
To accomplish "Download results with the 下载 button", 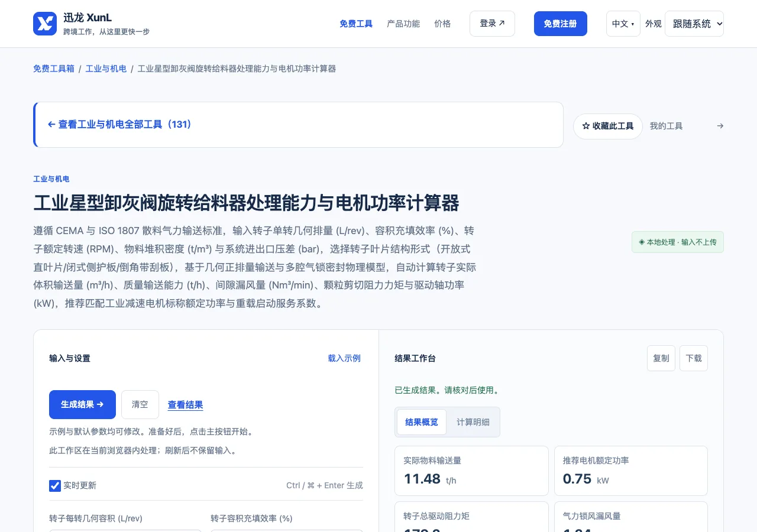I will (693, 358).
